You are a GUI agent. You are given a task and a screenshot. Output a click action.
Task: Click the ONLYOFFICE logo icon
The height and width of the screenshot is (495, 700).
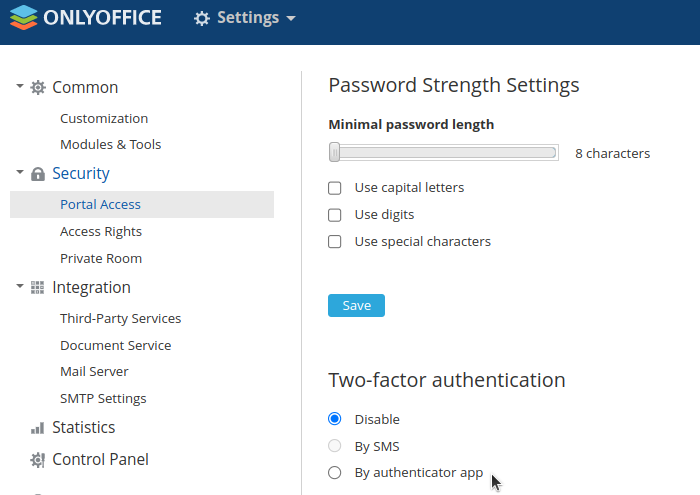24,17
